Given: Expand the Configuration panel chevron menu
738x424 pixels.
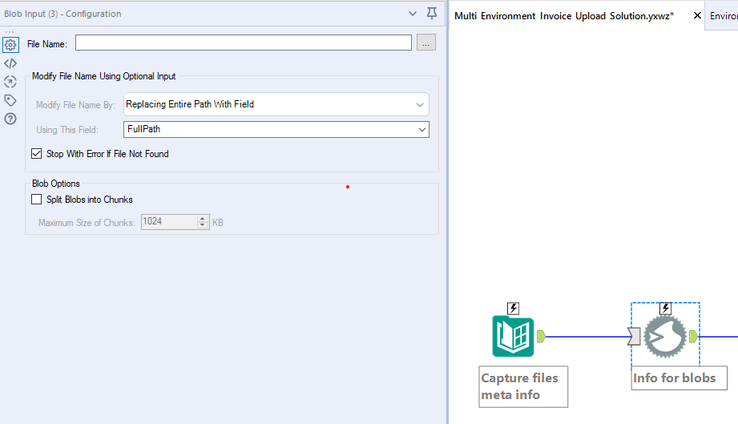Looking at the screenshot, I should click(x=412, y=14).
